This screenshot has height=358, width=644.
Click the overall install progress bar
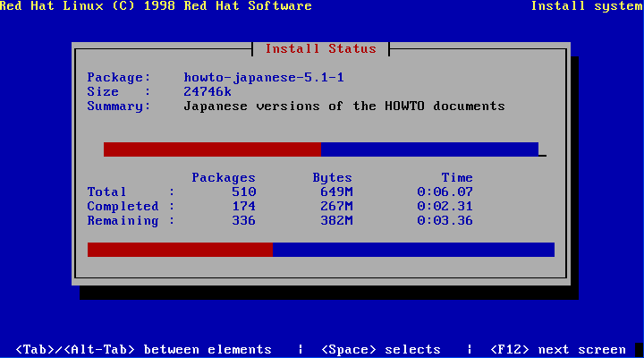[321, 250]
